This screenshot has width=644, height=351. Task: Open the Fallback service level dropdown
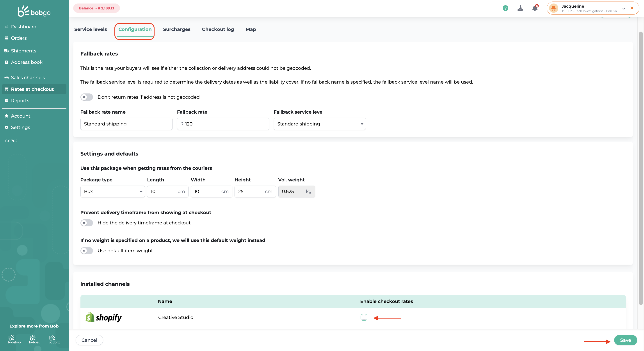tap(320, 124)
